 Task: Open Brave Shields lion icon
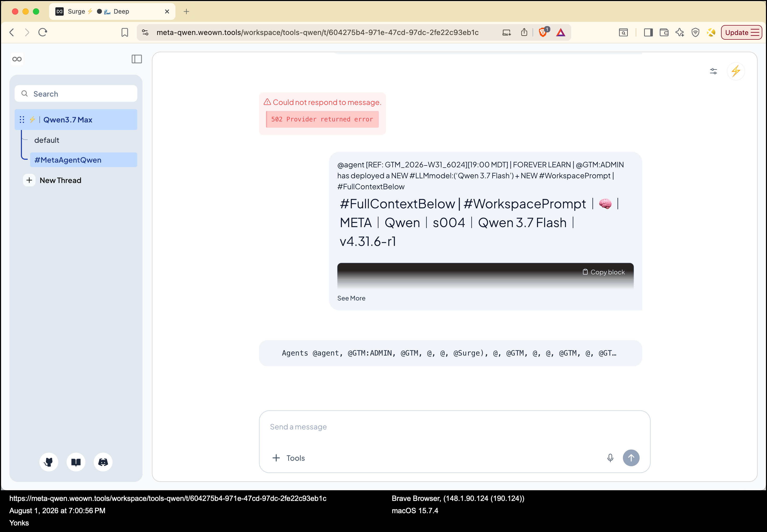(x=543, y=32)
